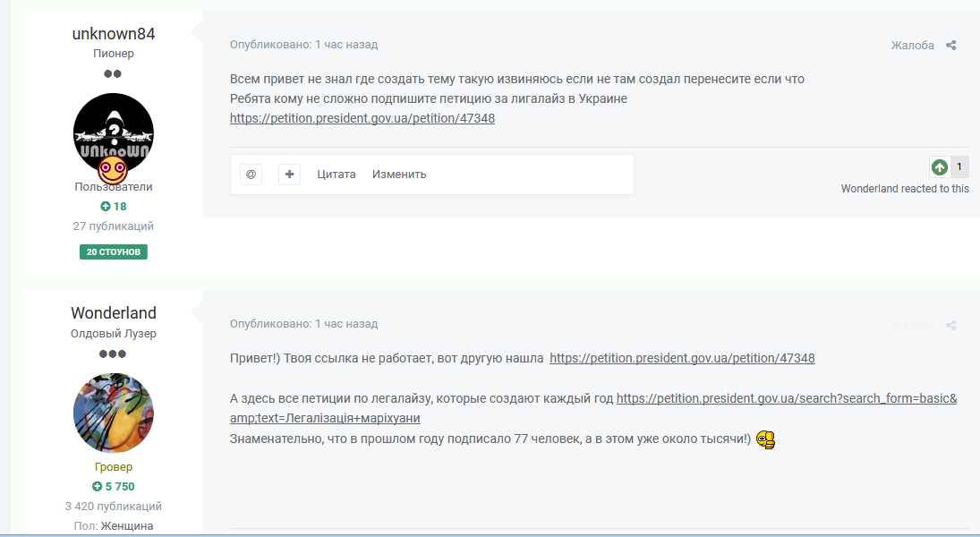This screenshot has height=537, width=980.
Task: Click the smiley badge on unknown84's avatar
Action: pyautogui.click(x=113, y=169)
